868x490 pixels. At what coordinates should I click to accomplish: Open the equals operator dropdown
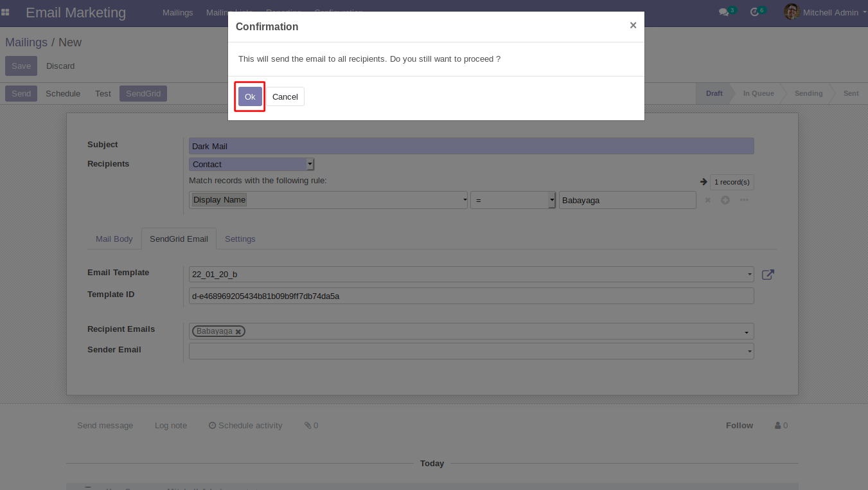(513, 200)
